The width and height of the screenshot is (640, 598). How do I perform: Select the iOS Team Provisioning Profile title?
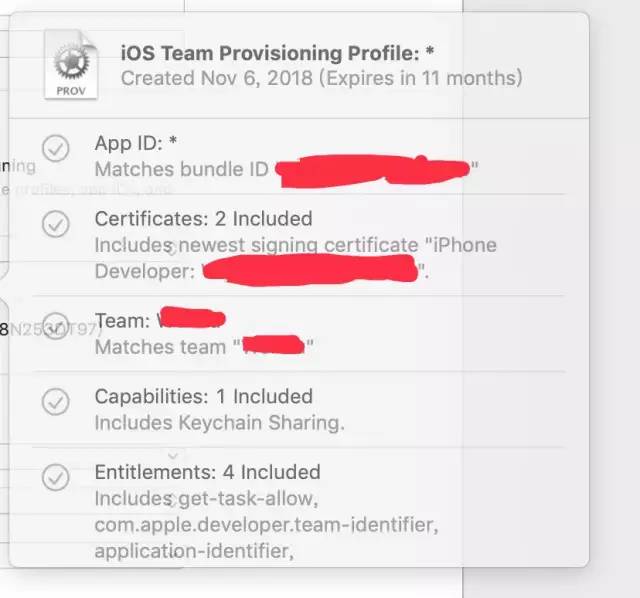277,53
